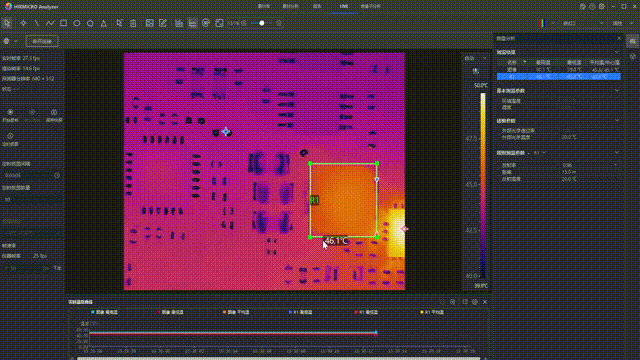This screenshot has height=360, width=640.
Task: Click the first title bar utility icon
Action: [x=582, y=7]
